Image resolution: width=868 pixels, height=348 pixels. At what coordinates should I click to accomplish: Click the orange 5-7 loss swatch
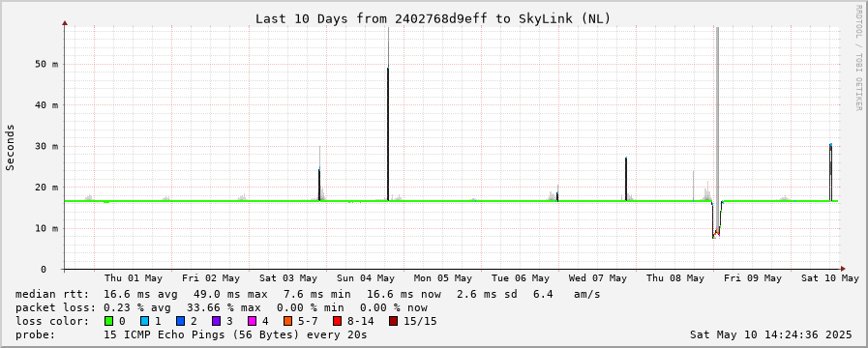(x=287, y=321)
